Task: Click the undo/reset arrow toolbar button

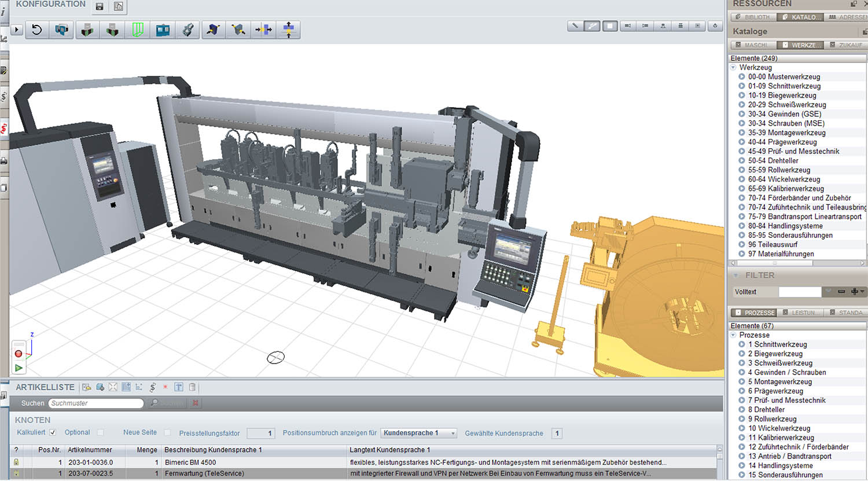Action: (37, 30)
